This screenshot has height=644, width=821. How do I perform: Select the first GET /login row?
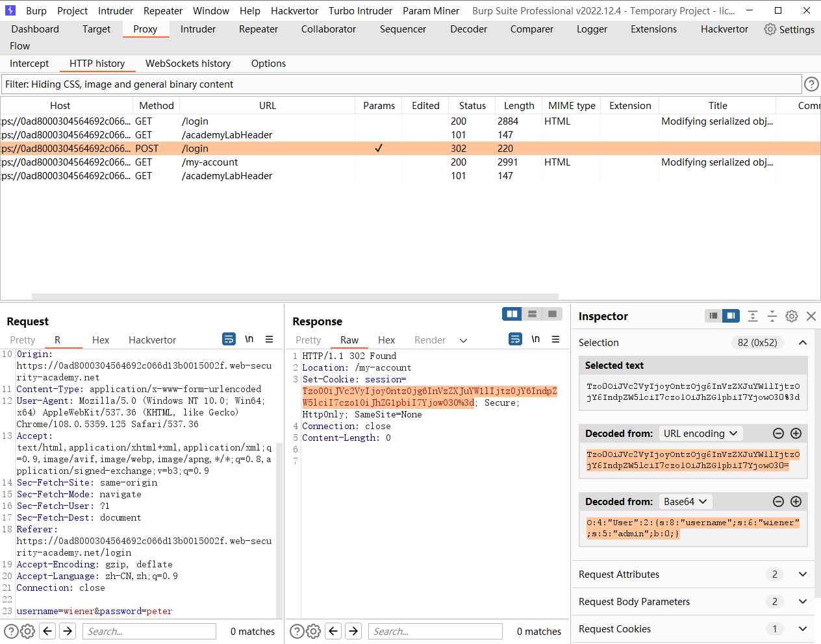pyautogui.click(x=410, y=121)
